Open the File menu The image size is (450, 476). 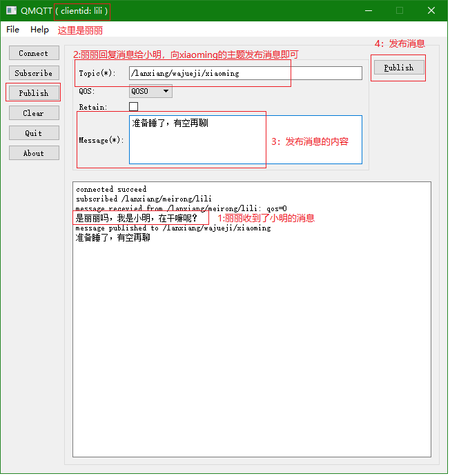13,30
